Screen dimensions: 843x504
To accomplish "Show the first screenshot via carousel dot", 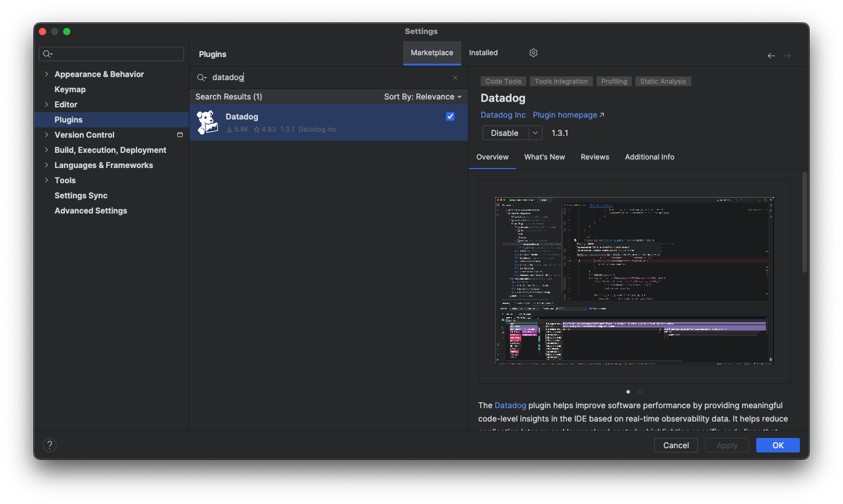I will pyautogui.click(x=628, y=392).
